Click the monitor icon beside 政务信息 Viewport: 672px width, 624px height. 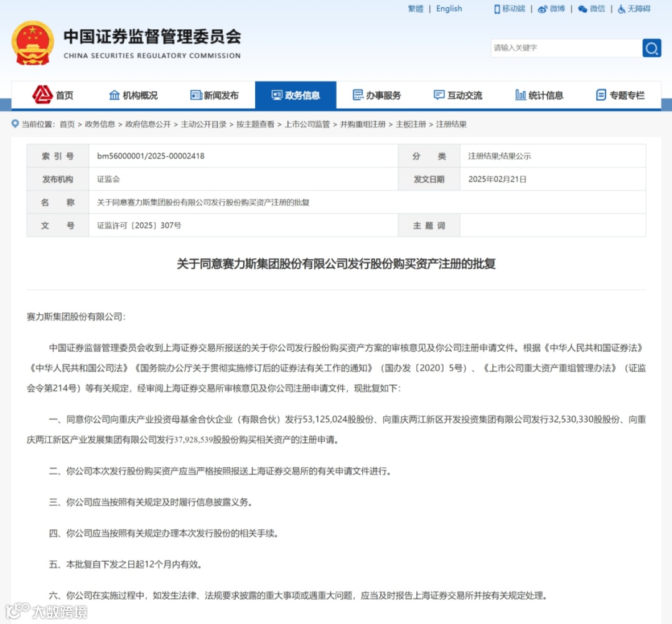[277, 95]
